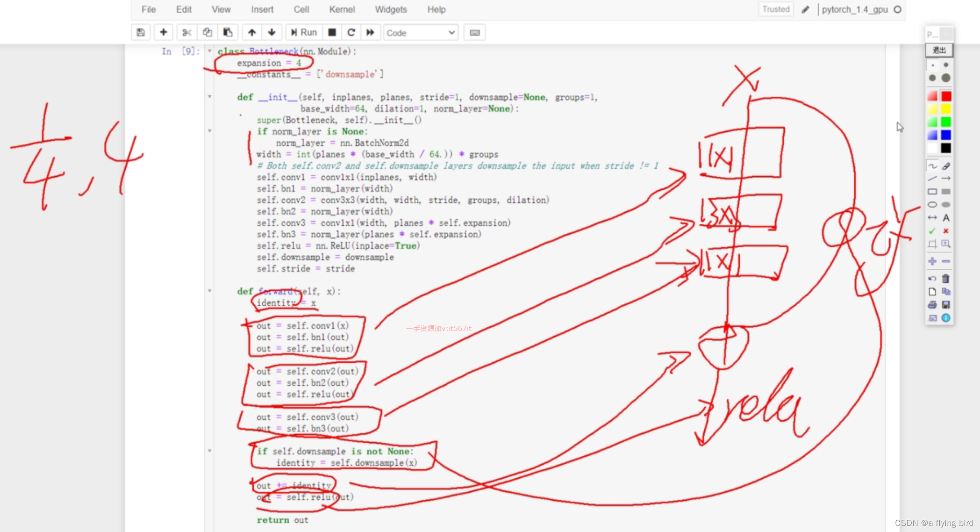
Task: Cut selected cell with scissors icon
Action: (187, 32)
